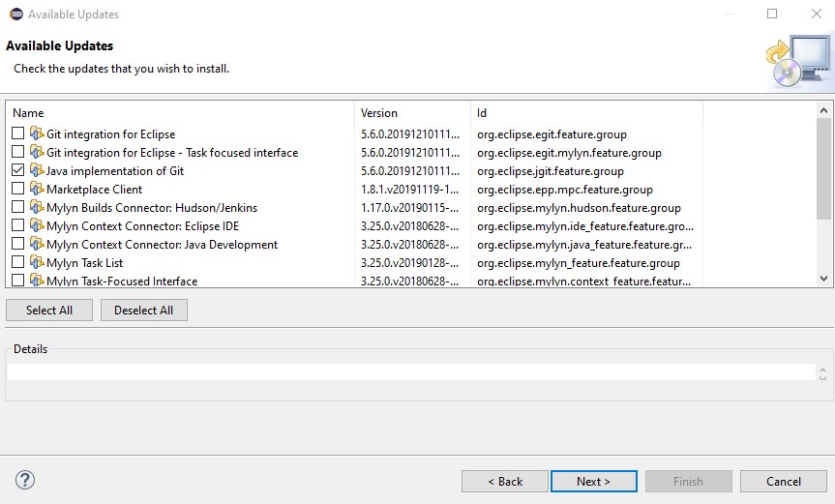
Task: Go to previous page with Back button
Action: pyautogui.click(x=505, y=481)
